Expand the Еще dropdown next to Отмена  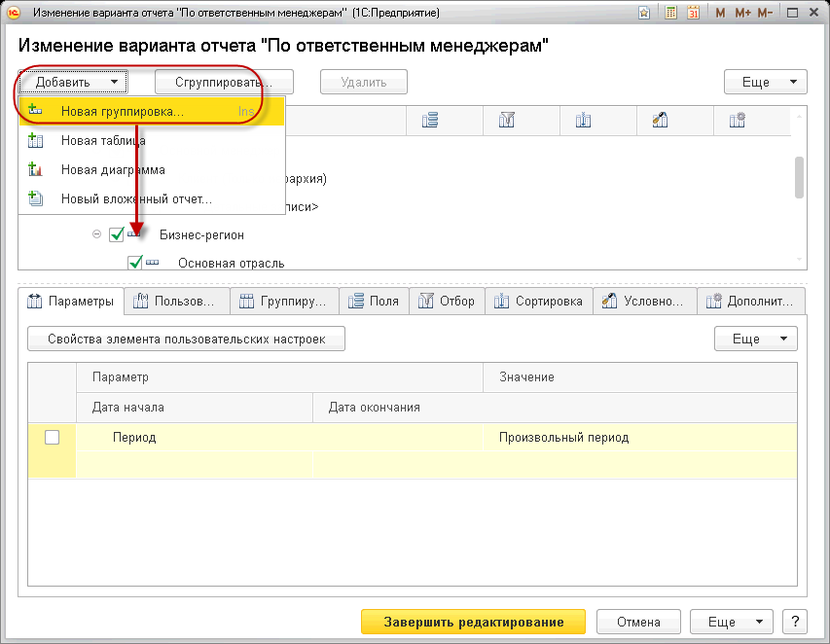(x=731, y=622)
